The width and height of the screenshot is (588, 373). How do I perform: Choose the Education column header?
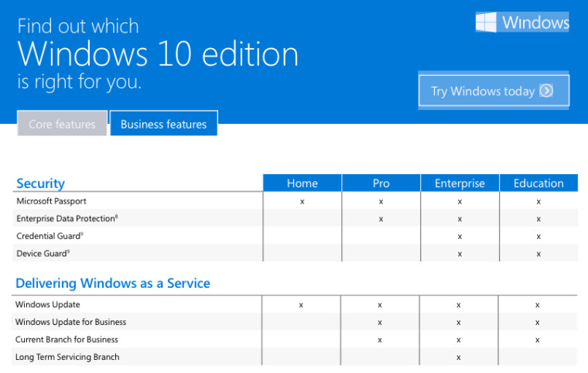(x=538, y=183)
